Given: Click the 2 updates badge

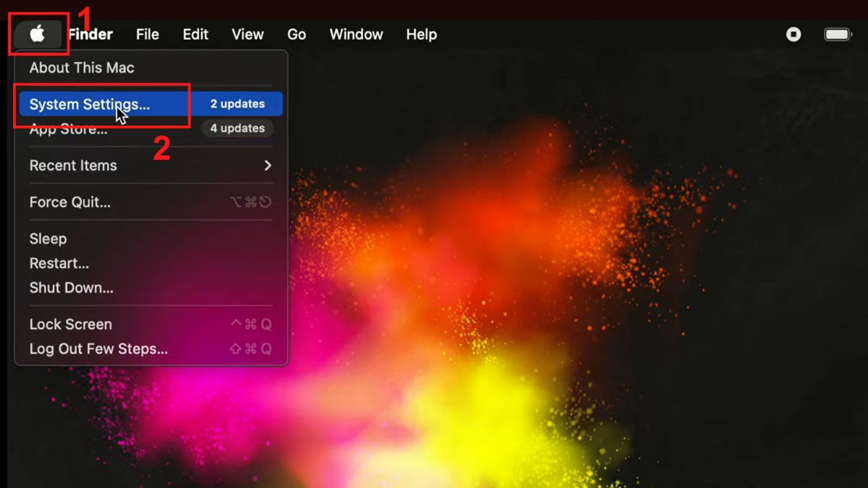Looking at the screenshot, I should tap(237, 104).
